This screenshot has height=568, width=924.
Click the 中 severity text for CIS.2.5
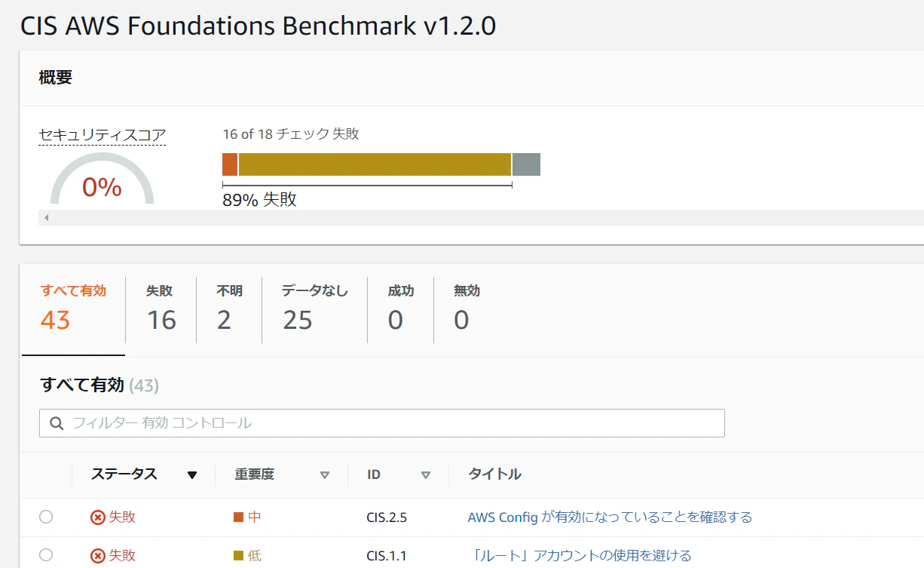[255, 517]
